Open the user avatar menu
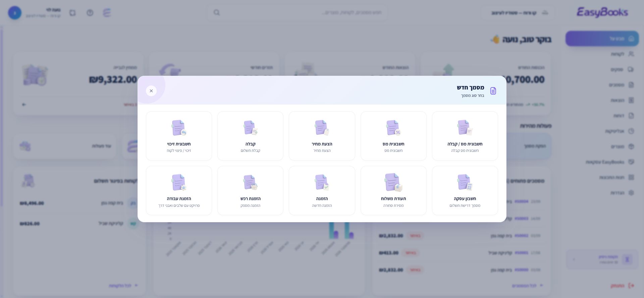Viewport: 644px width, 298px height. click(15, 13)
